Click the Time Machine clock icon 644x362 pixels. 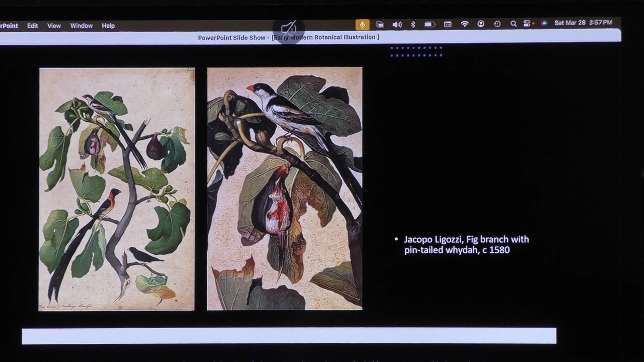497,24
